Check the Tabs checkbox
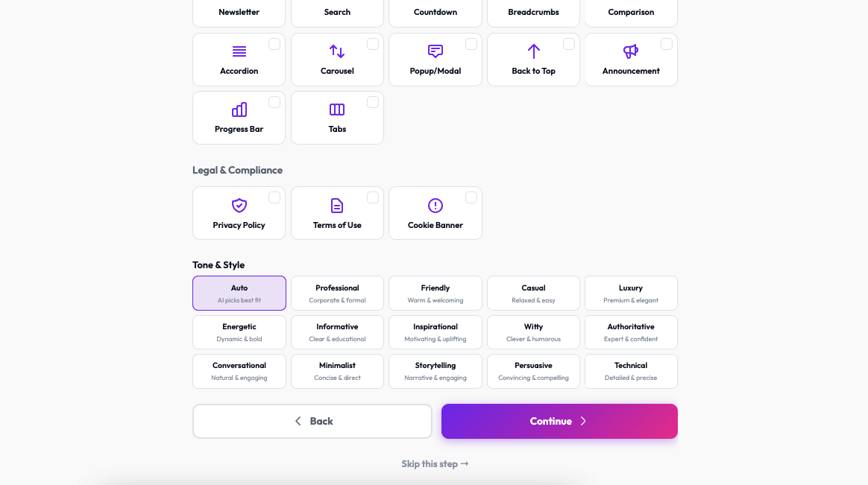This screenshot has height=485, width=868. [373, 102]
